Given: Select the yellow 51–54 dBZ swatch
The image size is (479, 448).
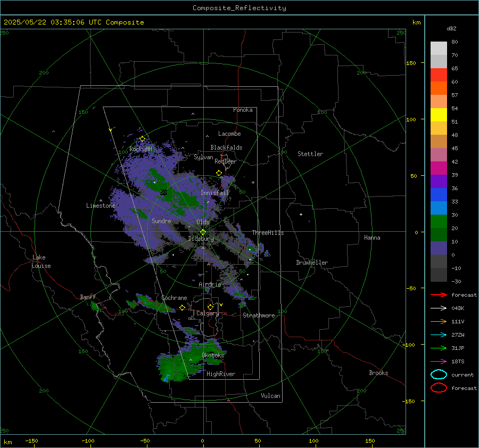Looking at the screenshot, I should point(439,115).
